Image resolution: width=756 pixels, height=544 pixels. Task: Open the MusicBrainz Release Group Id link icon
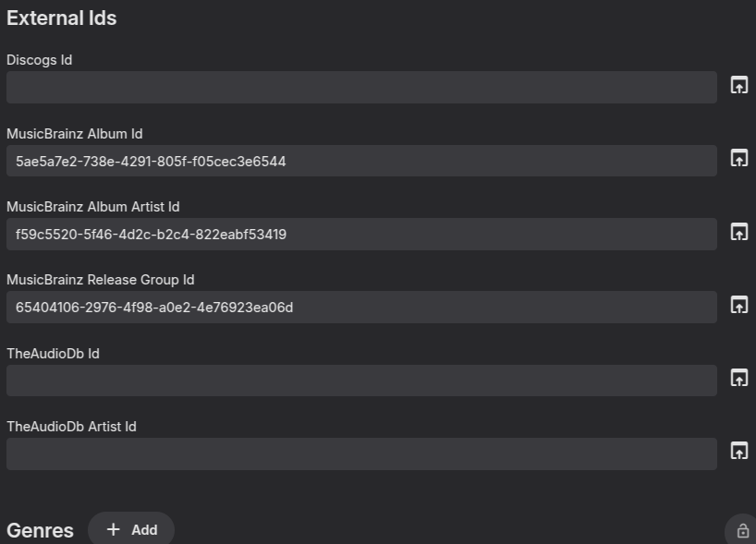[738, 305]
